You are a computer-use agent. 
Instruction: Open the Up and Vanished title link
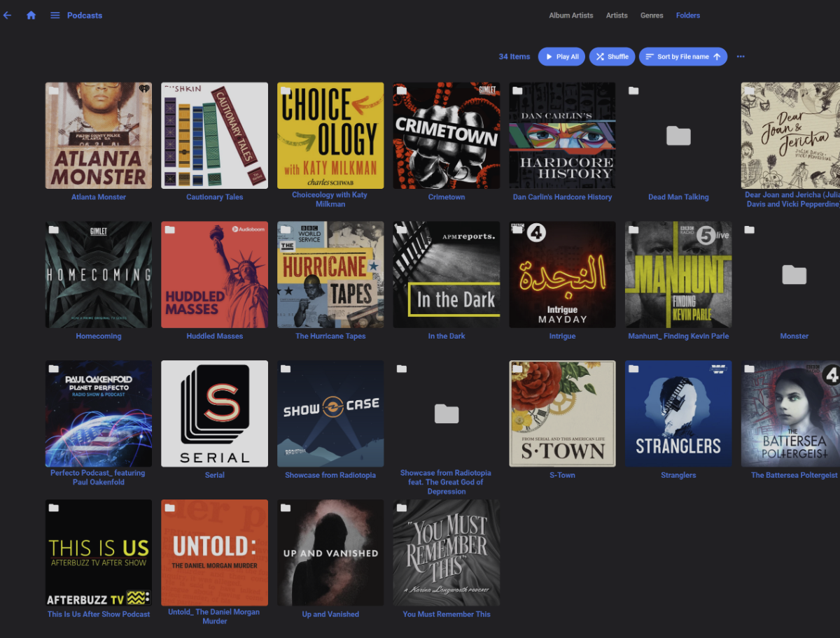click(330, 614)
